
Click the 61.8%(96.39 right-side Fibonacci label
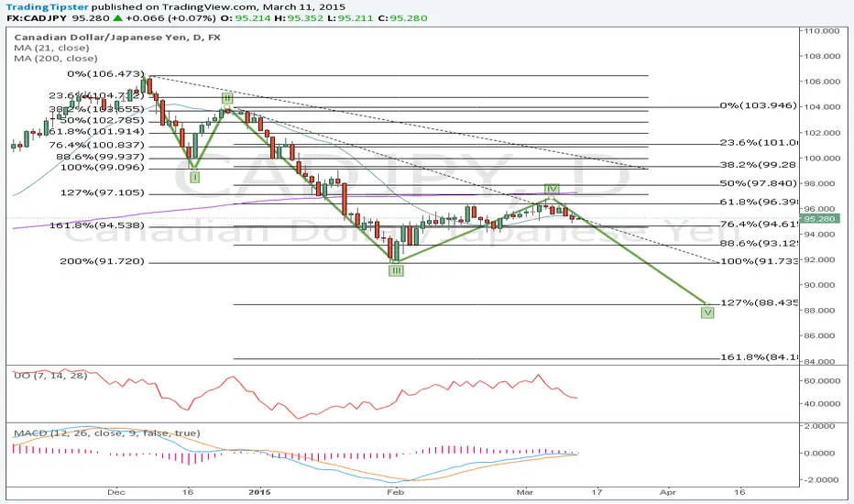pos(760,202)
